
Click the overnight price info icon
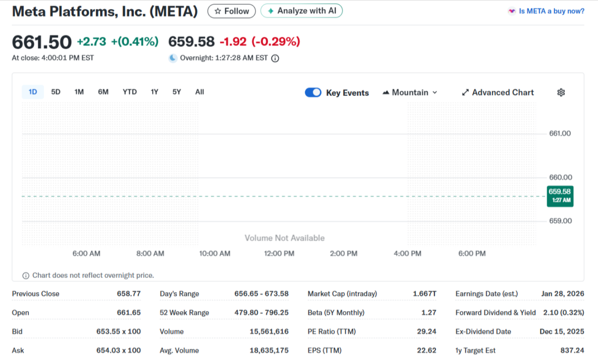click(275, 58)
